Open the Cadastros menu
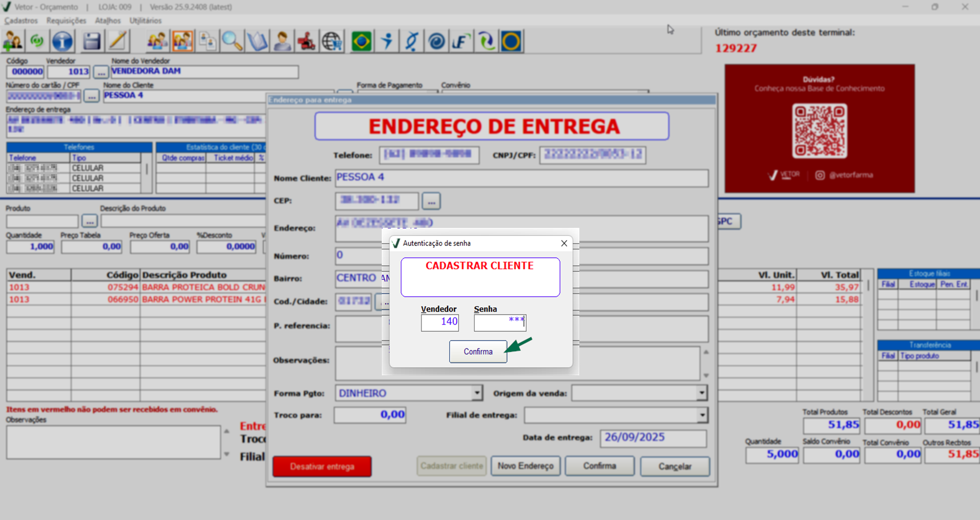The height and width of the screenshot is (520, 980). click(x=21, y=20)
